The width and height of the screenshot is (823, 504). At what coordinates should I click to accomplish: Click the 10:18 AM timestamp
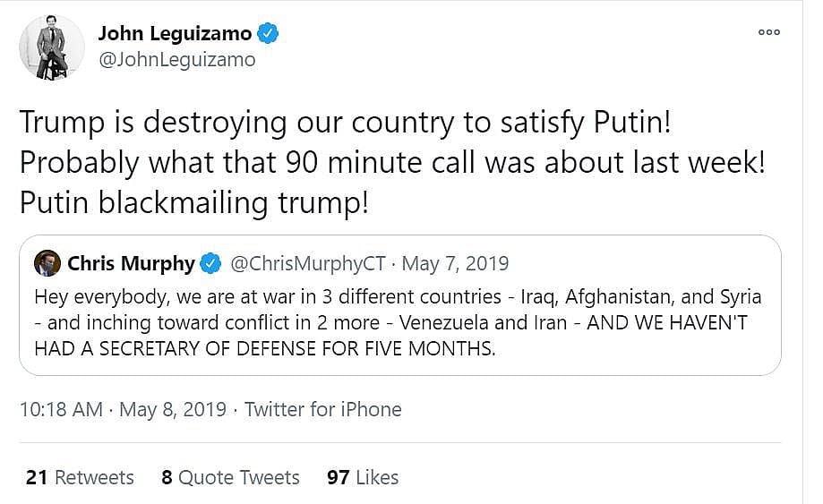coord(61,409)
